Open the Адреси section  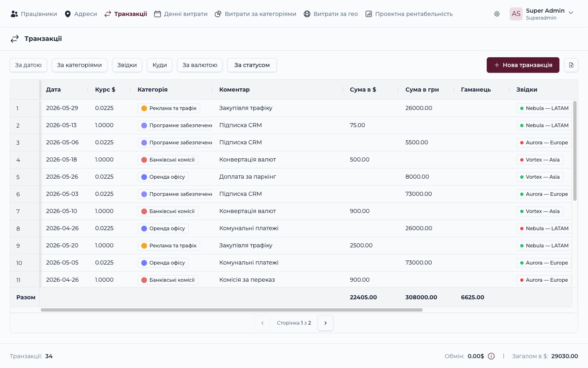[x=81, y=14]
